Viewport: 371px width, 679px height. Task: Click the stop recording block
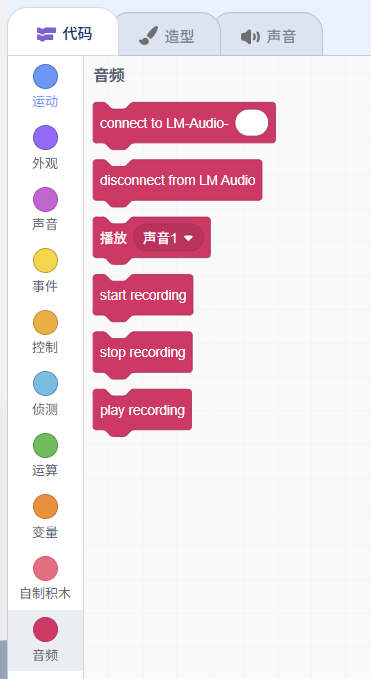pyautogui.click(x=142, y=352)
